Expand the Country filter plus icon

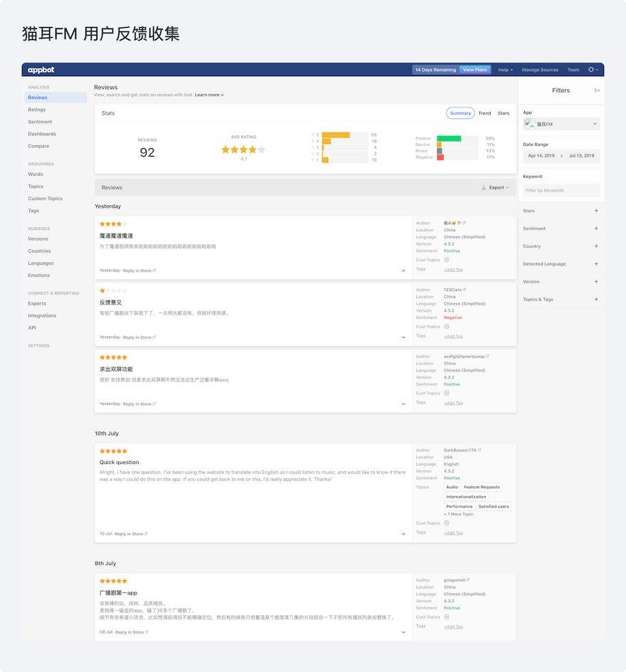(596, 246)
